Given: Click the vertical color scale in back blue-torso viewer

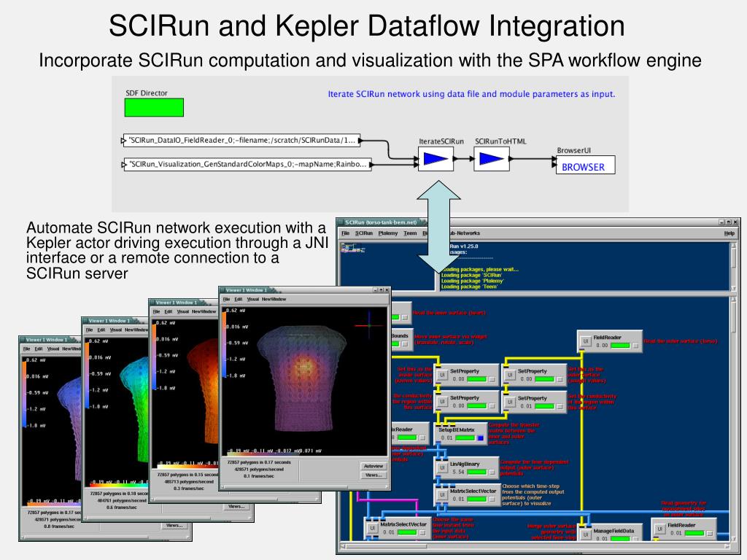Looking at the screenshot, I should (24, 393).
